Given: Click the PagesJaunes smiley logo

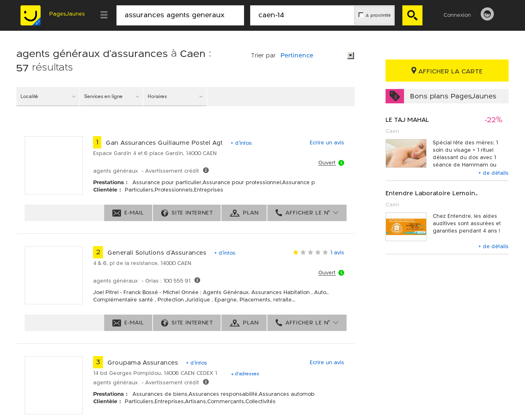Looking at the screenshot, I should (30, 15).
